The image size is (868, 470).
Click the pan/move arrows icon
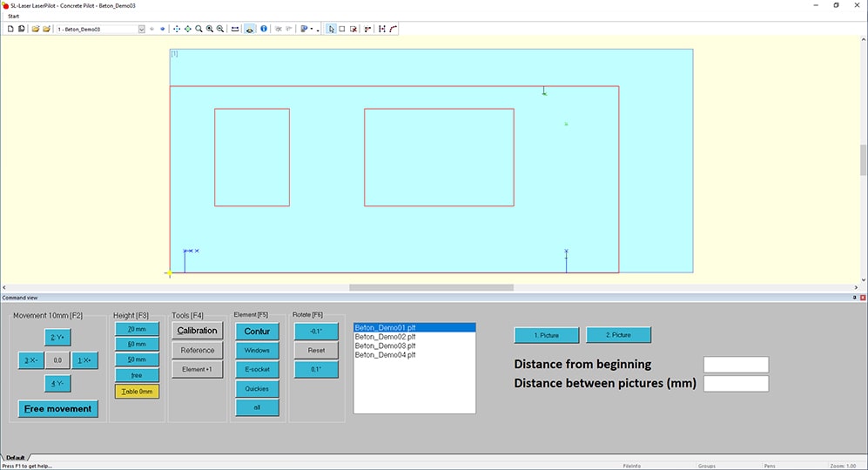pos(177,29)
